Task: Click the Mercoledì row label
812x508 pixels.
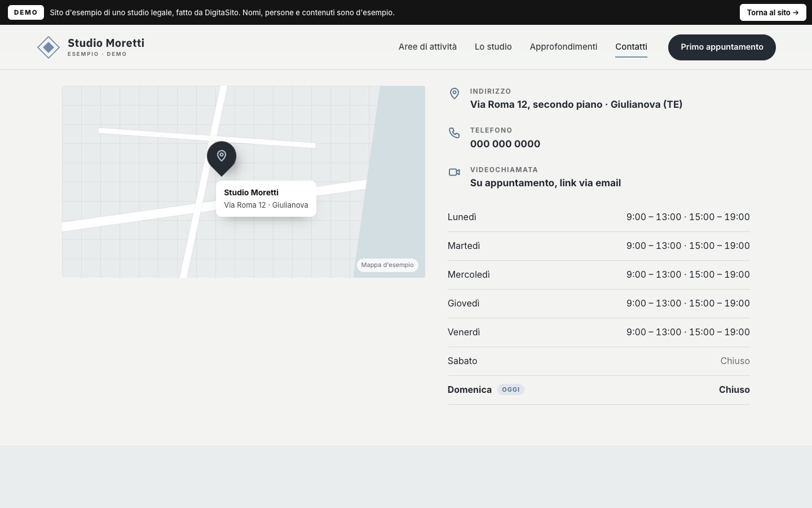Action: point(469,275)
